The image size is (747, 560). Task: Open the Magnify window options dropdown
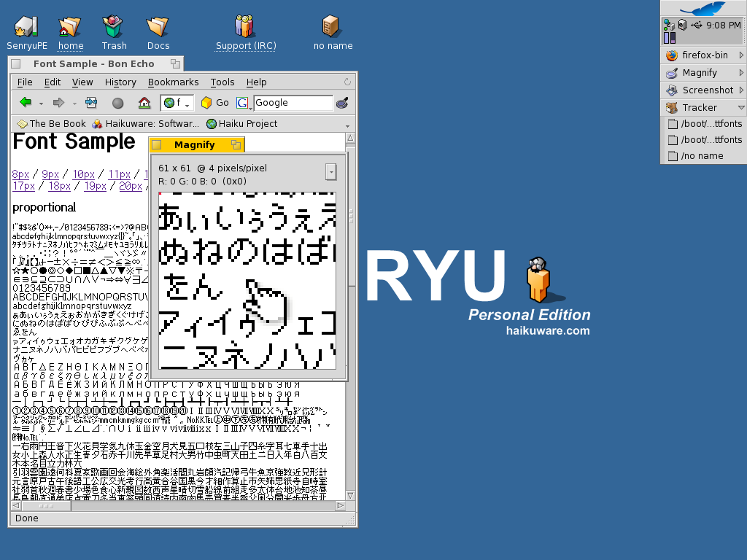click(331, 172)
